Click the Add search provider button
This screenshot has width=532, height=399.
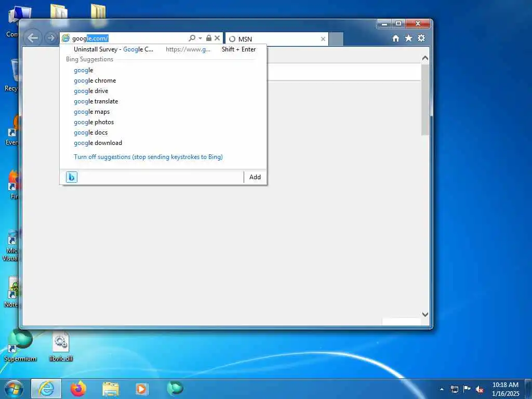(x=255, y=177)
